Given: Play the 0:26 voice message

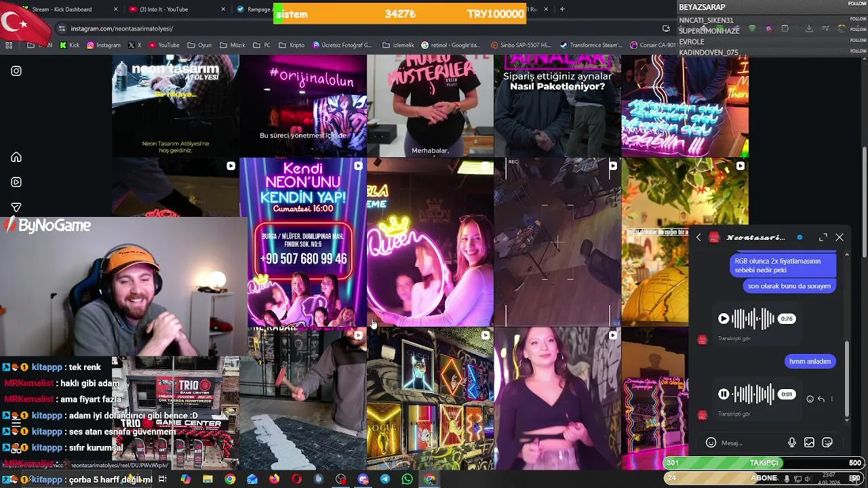Looking at the screenshot, I should pos(724,319).
